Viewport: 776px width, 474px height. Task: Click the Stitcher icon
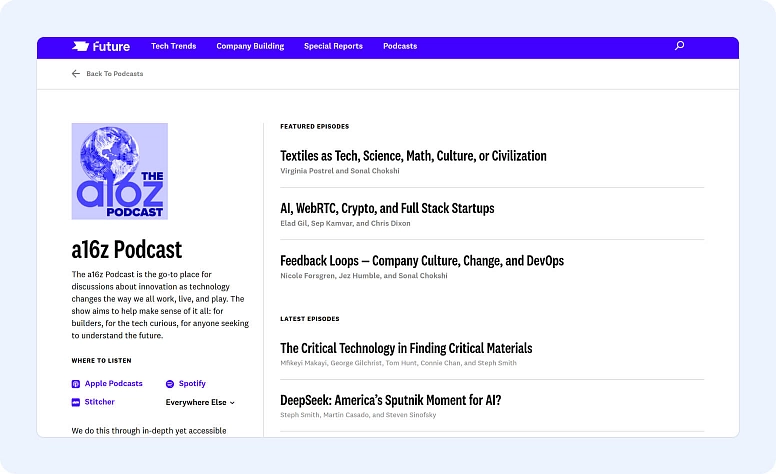[76, 402]
